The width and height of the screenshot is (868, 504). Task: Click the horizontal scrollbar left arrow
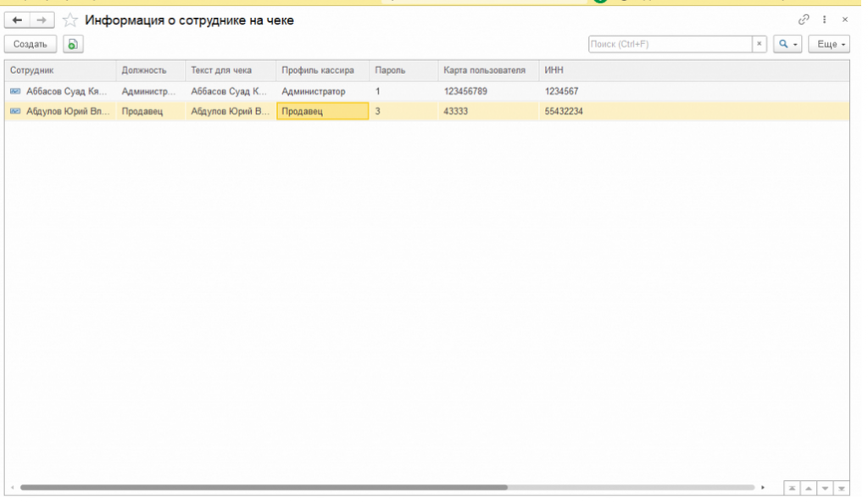12,487
